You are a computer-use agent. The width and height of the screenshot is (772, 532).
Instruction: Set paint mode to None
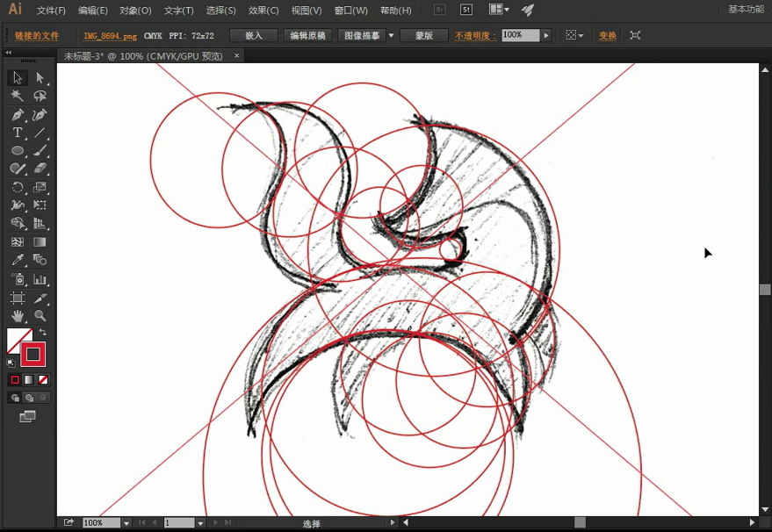[43, 380]
